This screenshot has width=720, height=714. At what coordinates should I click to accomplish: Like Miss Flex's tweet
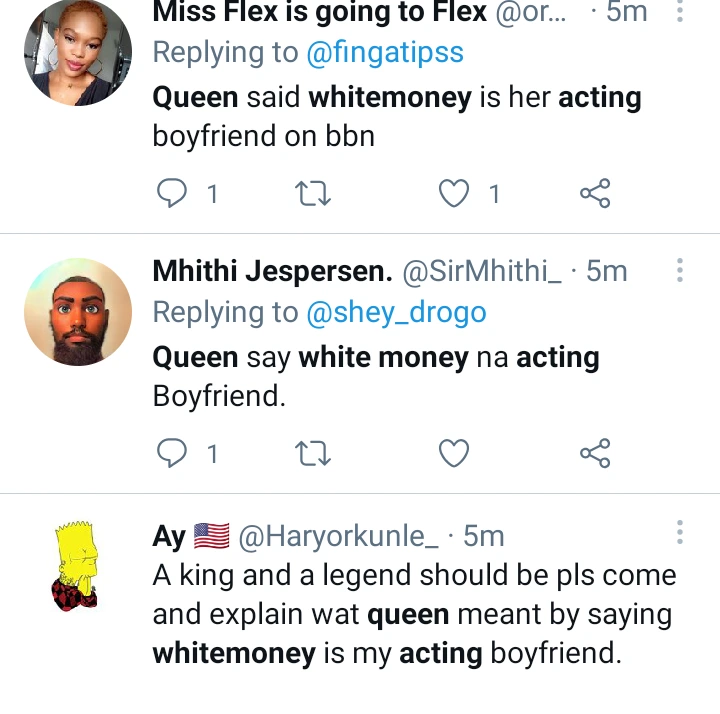(454, 193)
